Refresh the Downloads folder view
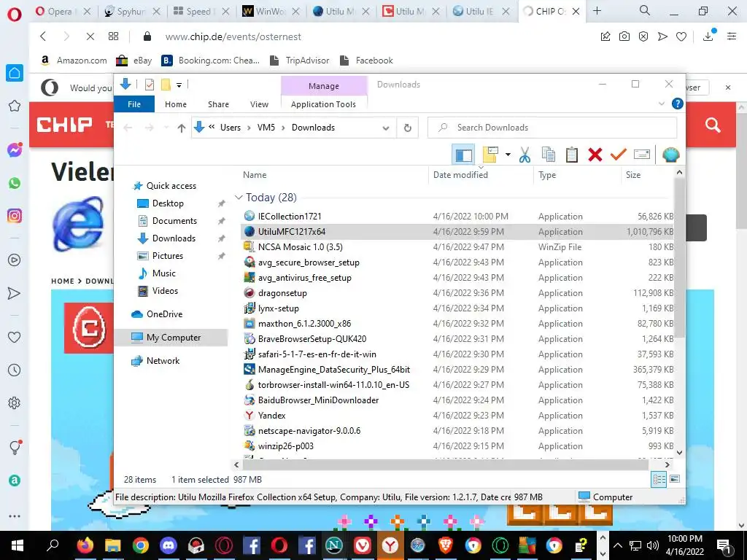This screenshot has width=747, height=560. [x=407, y=128]
